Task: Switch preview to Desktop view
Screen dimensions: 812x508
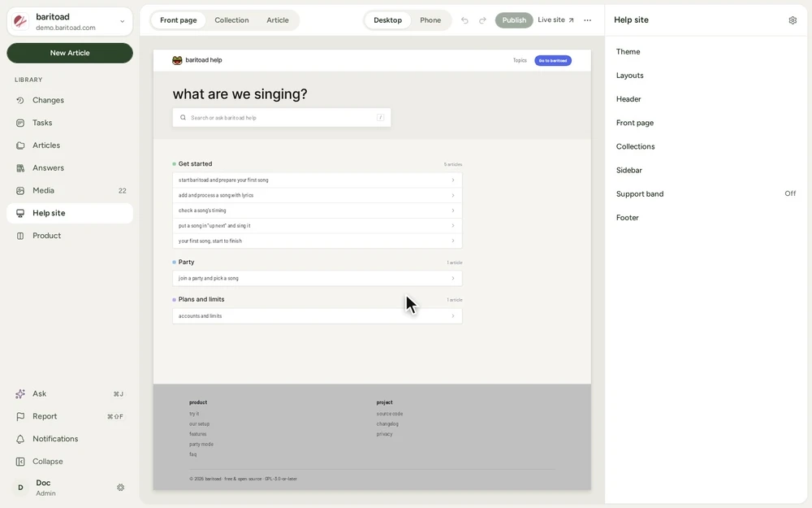Action: (x=387, y=20)
